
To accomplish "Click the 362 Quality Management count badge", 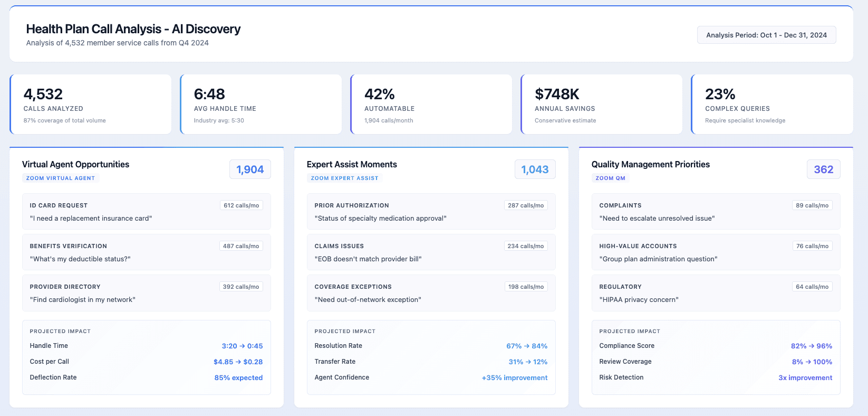I will [x=823, y=169].
